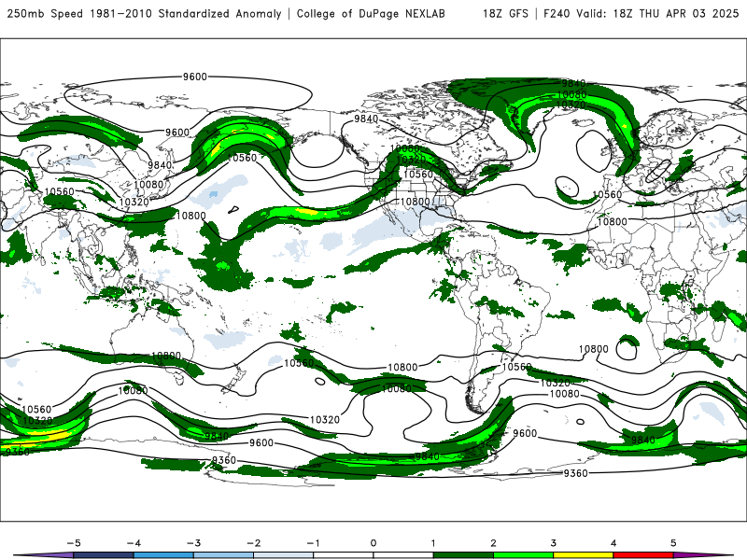Click the colorbar tick label "-3"
747x560 pixels.
coord(193,543)
